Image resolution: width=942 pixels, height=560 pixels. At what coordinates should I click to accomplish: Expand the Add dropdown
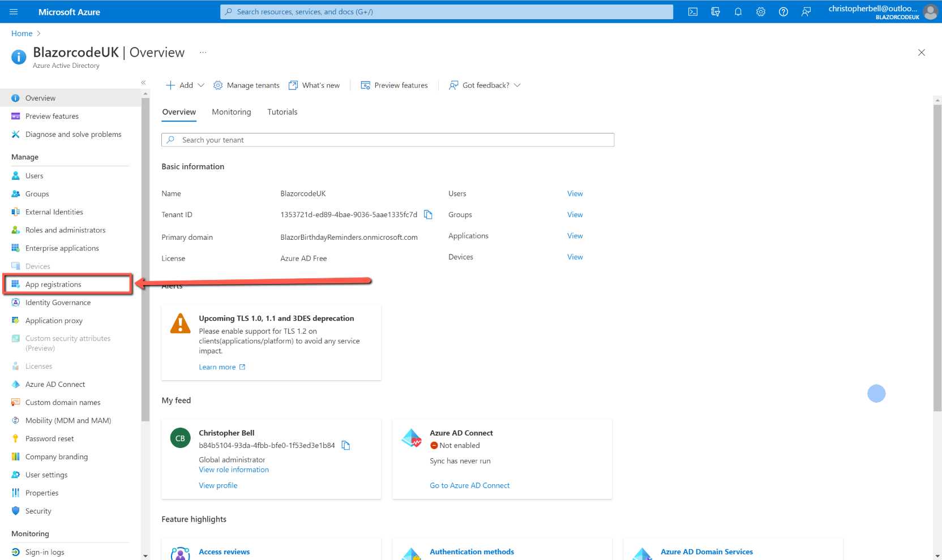pos(201,85)
